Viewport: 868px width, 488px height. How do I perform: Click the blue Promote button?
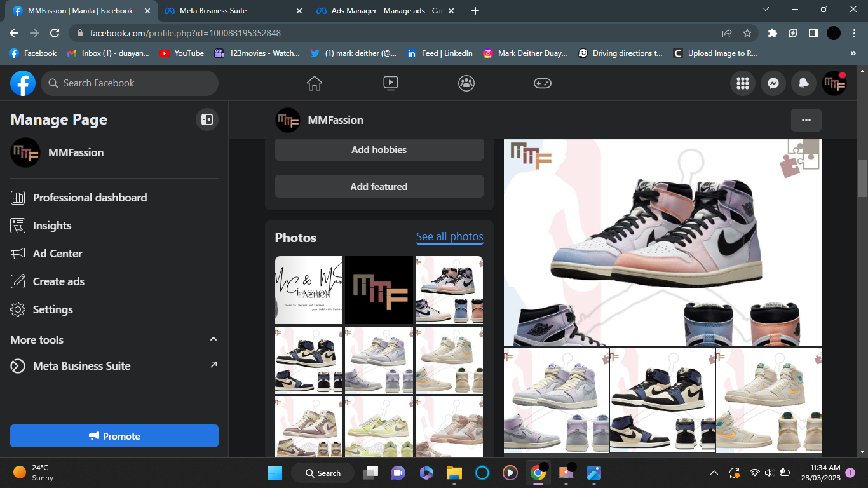(x=114, y=436)
